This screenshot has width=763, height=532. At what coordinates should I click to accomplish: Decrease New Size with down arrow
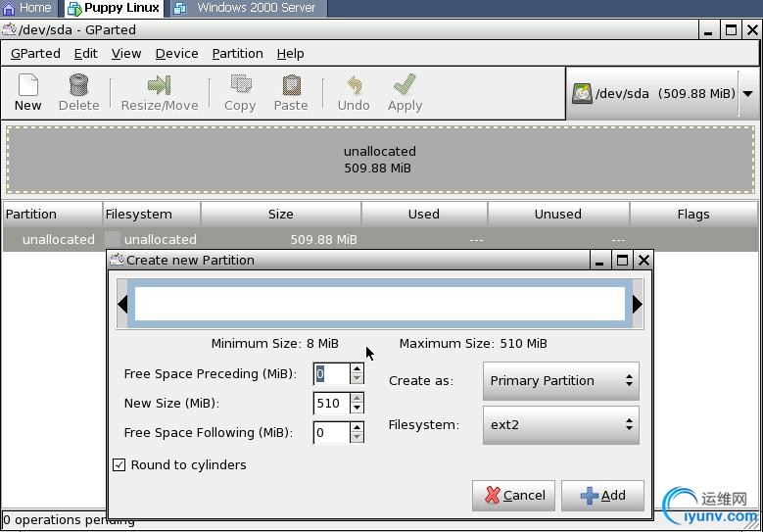point(358,409)
